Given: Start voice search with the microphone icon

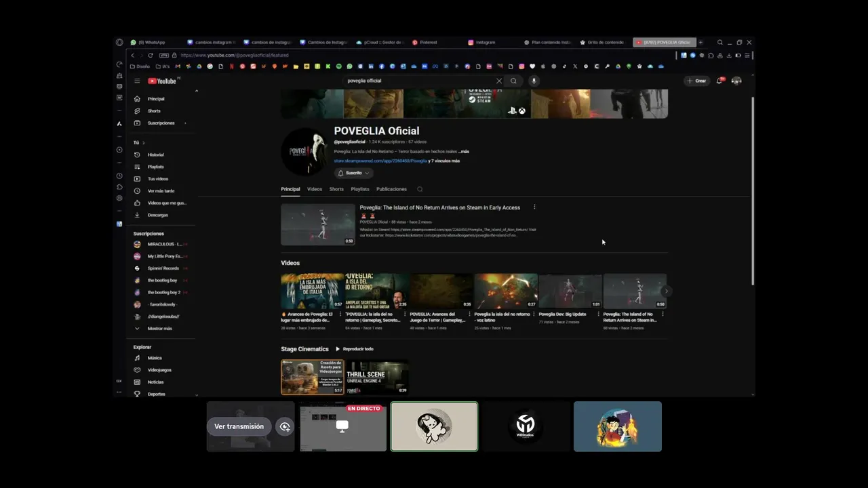Looking at the screenshot, I should pos(534,81).
